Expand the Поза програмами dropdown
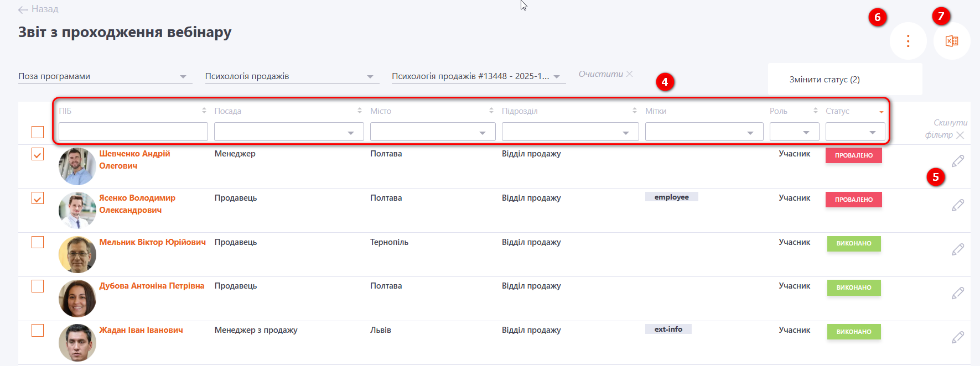This screenshot has height=366, width=980. point(105,76)
